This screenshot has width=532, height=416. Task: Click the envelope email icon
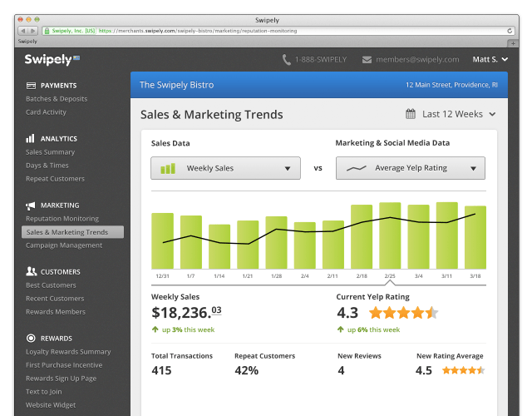[366, 60]
